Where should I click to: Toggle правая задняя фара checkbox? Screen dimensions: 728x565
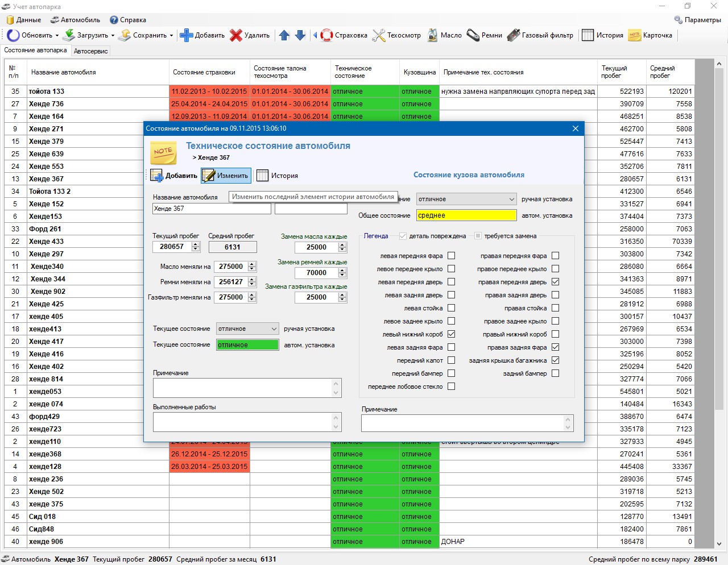(x=556, y=347)
